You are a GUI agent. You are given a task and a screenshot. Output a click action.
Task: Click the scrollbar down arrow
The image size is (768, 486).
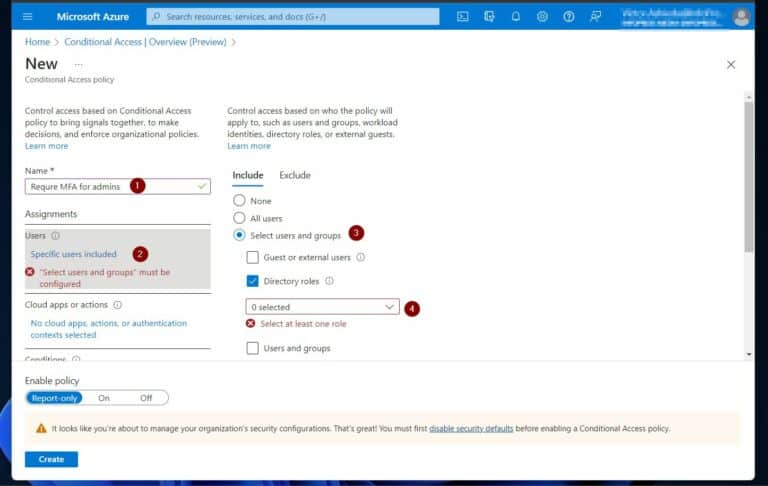748,354
